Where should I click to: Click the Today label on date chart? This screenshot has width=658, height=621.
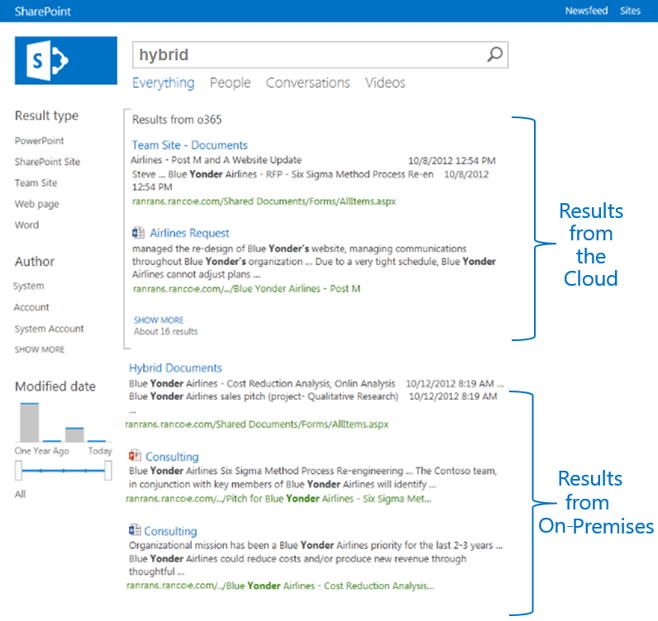tap(100, 451)
